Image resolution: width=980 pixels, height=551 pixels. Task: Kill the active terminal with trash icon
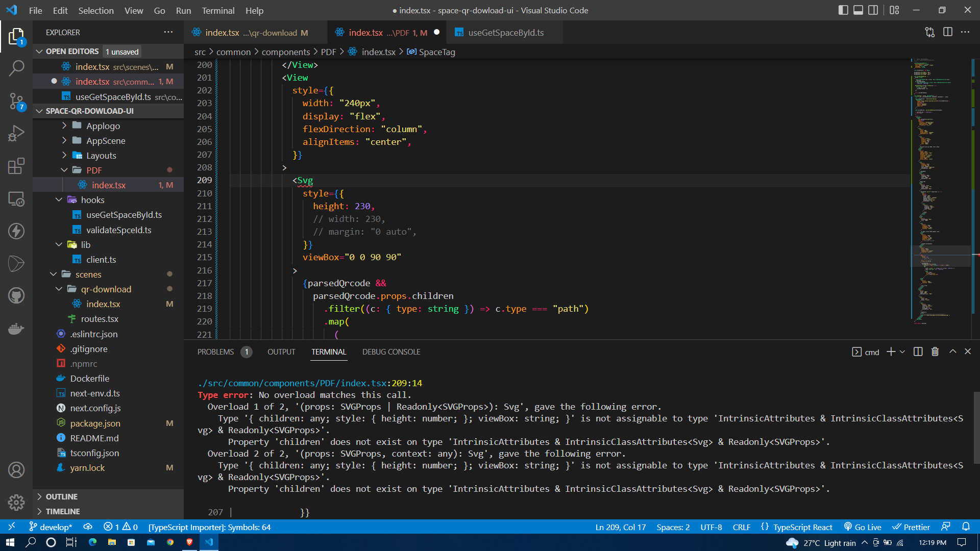tap(935, 352)
